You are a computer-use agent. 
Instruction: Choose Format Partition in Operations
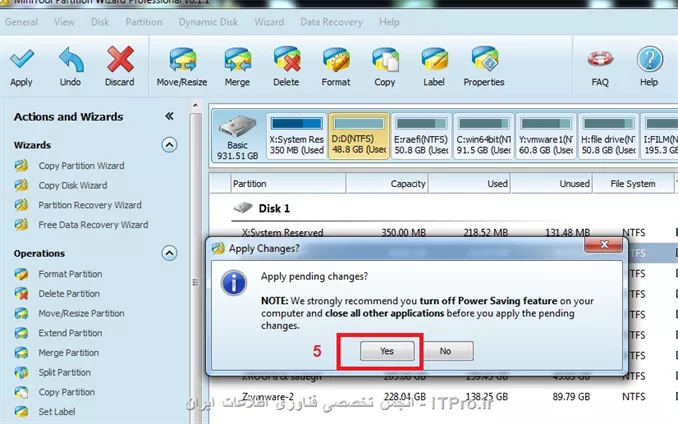point(70,274)
